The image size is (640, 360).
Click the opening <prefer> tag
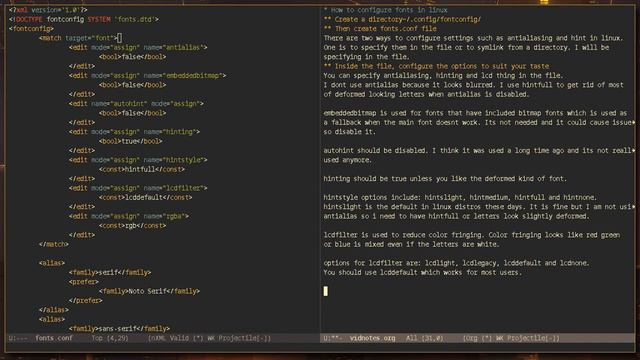coord(84,282)
